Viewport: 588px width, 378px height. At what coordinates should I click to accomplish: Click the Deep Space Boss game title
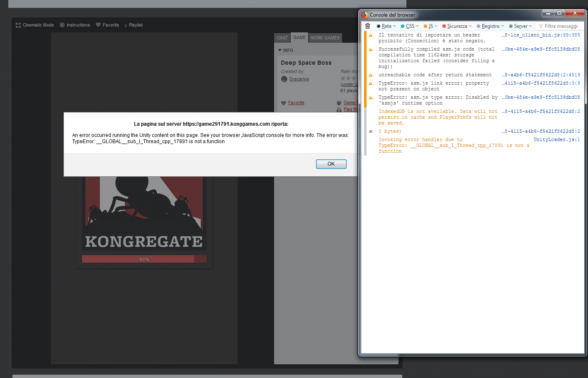pyautogui.click(x=306, y=63)
